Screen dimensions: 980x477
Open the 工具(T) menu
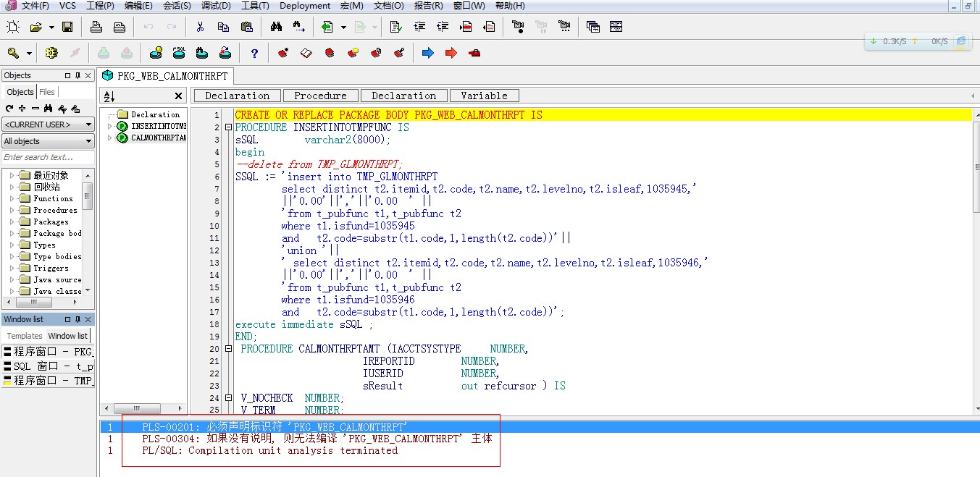click(x=255, y=6)
